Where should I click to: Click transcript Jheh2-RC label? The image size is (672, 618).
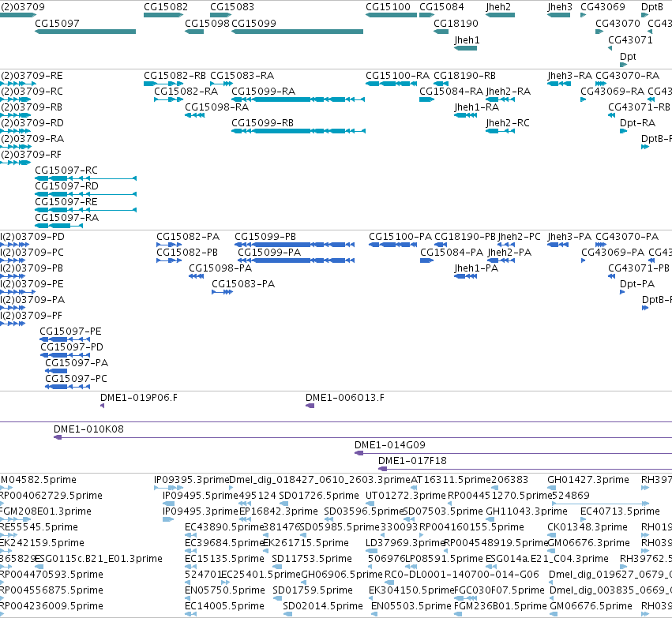[x=508, y=123]
